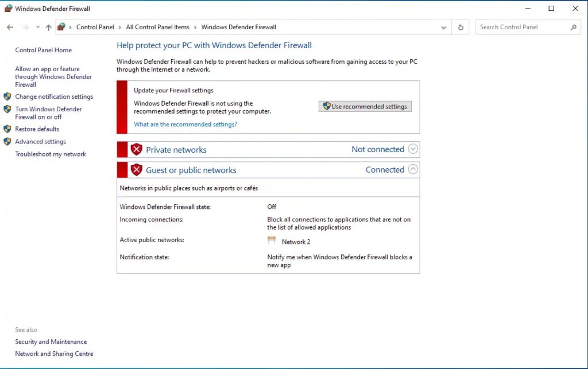Click the red shield beside Private networks
The image size is (588, 369).
click(x=136, y=150)
